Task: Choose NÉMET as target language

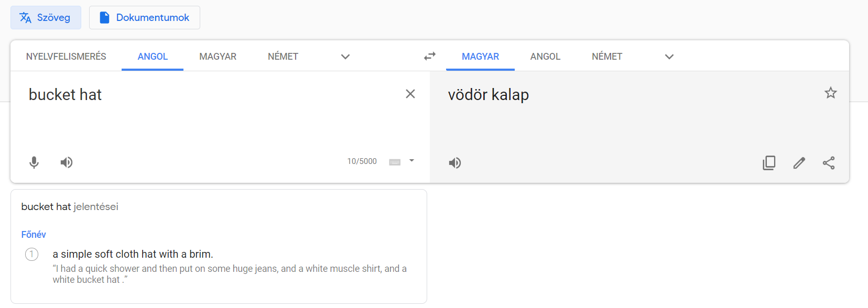Action: tap(607, 57)
